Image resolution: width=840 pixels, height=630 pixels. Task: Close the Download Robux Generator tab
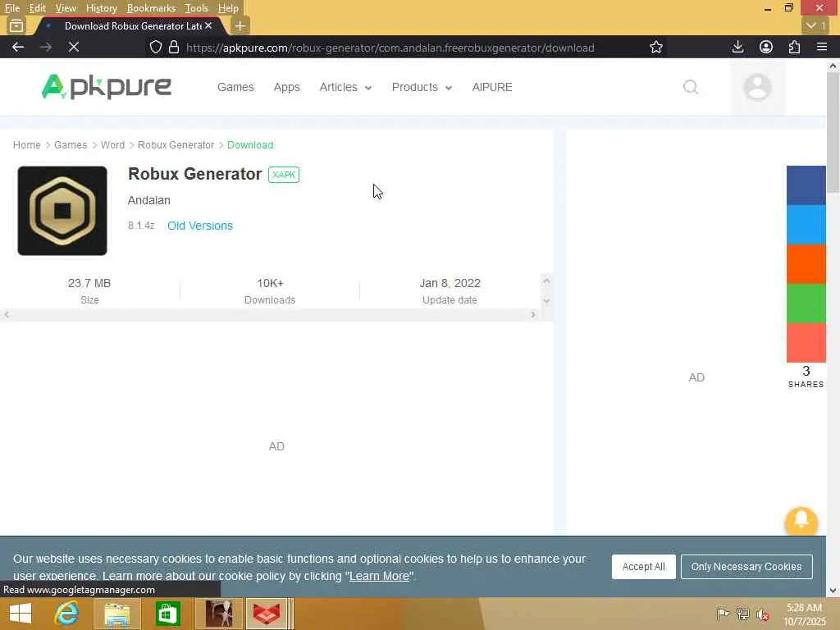(208, 25)
